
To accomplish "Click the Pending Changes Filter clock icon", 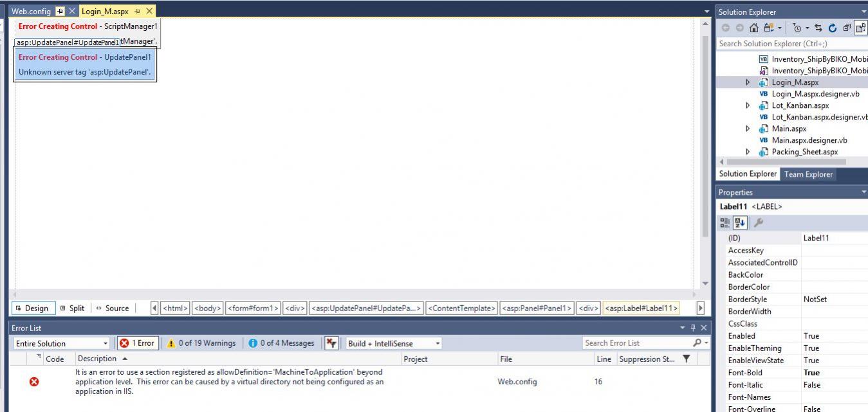I will [x=797, y=28].
